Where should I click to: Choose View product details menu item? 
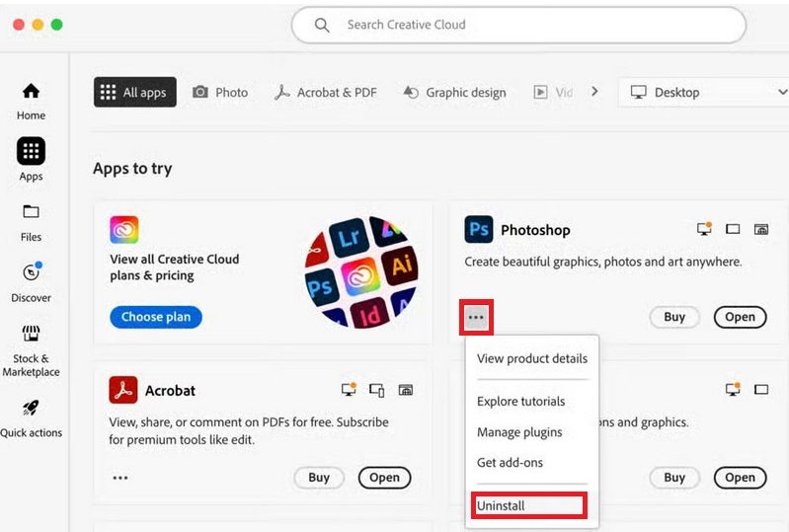click(532, 358)
